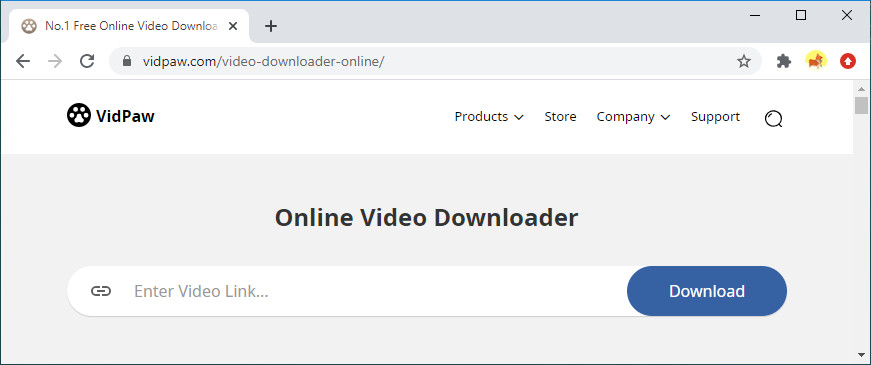The image size is (871, 365).
Task: Click the vertical scrollbar thumb
Action: (862, 105)
